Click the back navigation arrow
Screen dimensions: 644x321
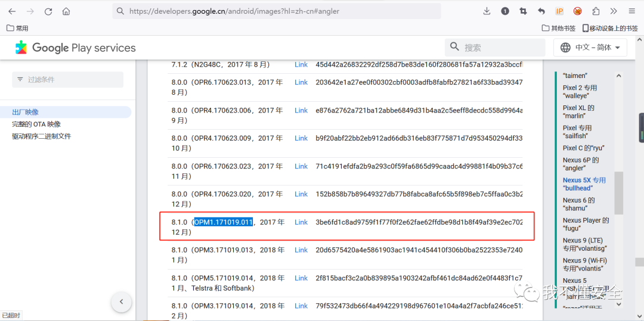click(x=12, y=11)
